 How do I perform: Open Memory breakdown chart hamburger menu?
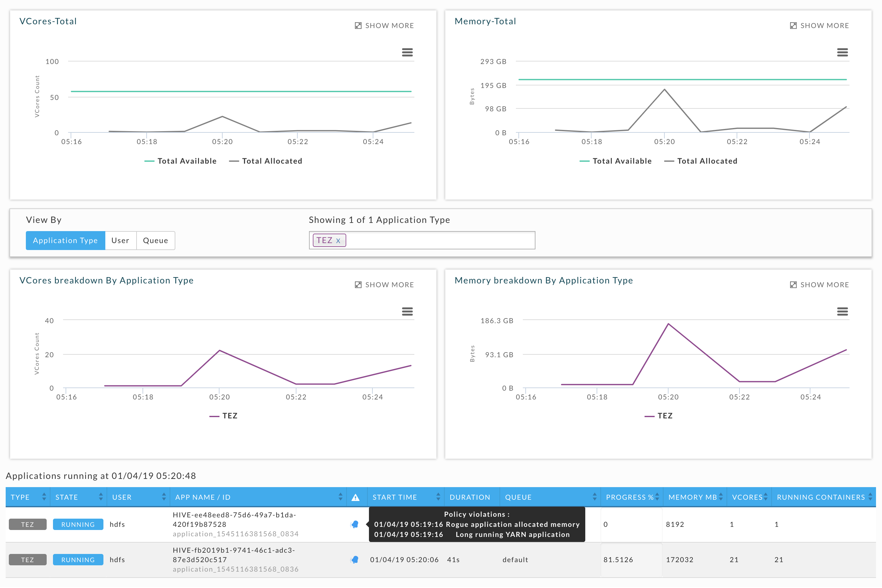pos(842,311)
